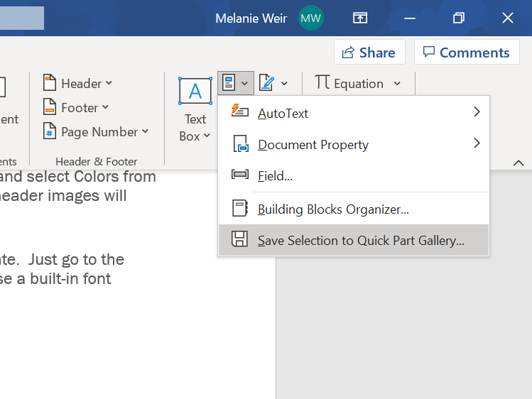Choose Field... from the menu
The image size is (532, 399).
tap(354, 175)
